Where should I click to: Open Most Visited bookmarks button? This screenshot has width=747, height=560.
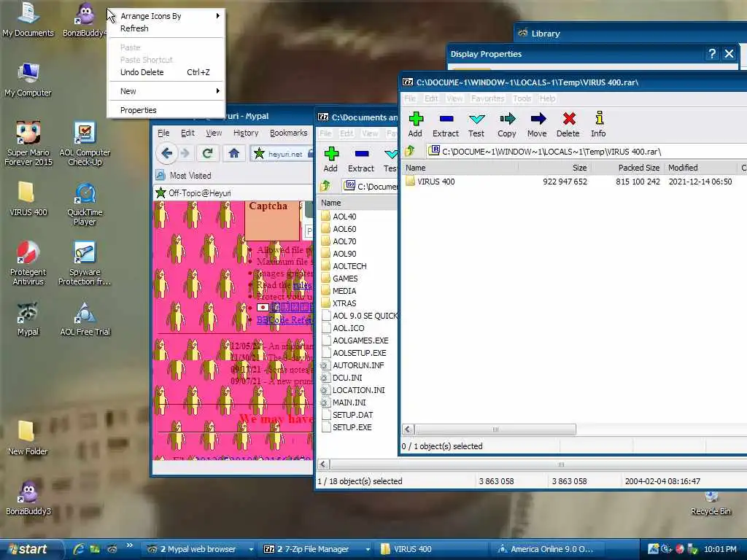tap(184, 175)
